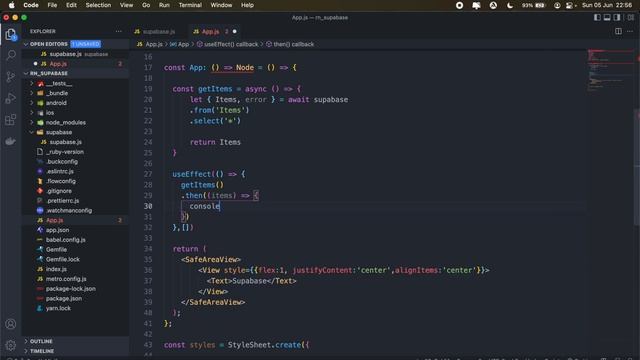
Task: Expand the ios folder
Action: point(50,113)
